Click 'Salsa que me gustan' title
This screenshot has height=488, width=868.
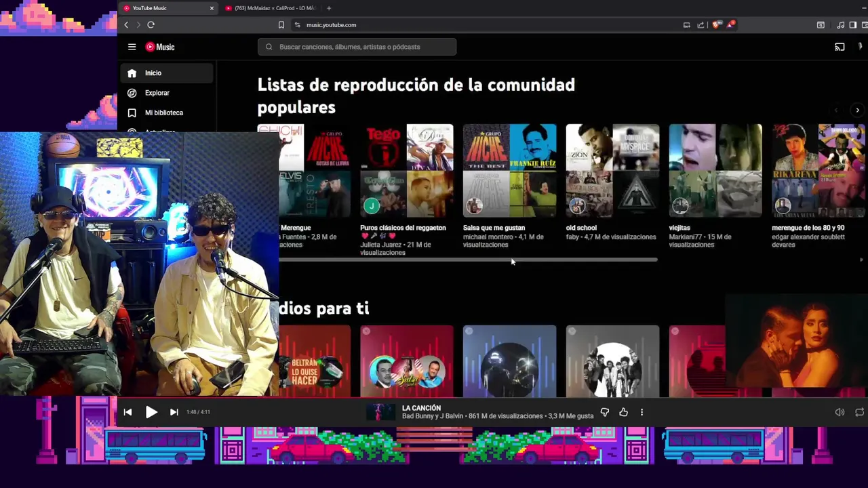coord(494,228)
